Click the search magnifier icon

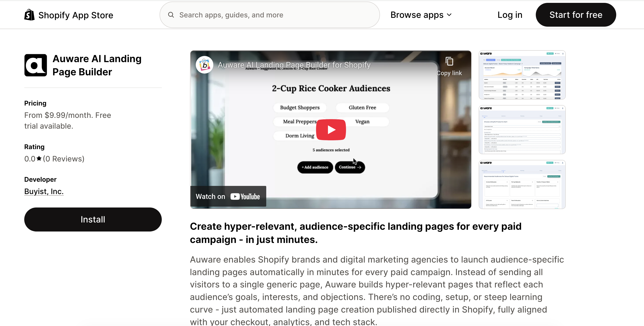tap(171, 15)
